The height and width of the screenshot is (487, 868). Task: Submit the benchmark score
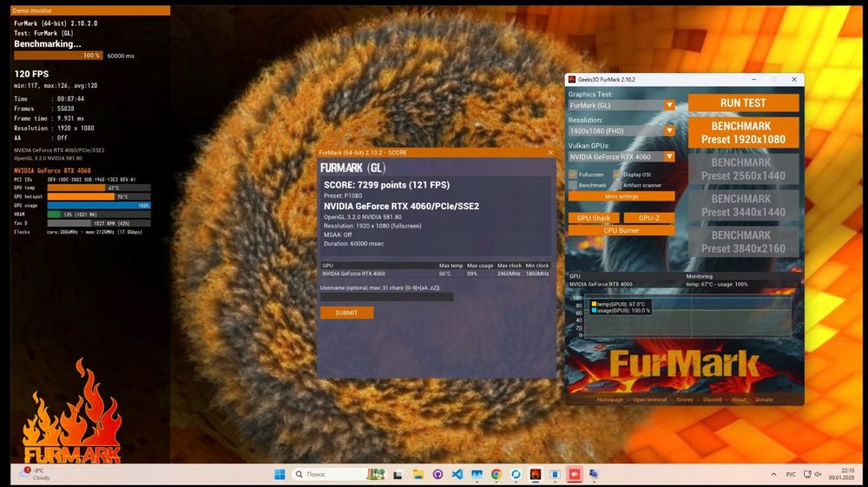click(x=346, y=313)
